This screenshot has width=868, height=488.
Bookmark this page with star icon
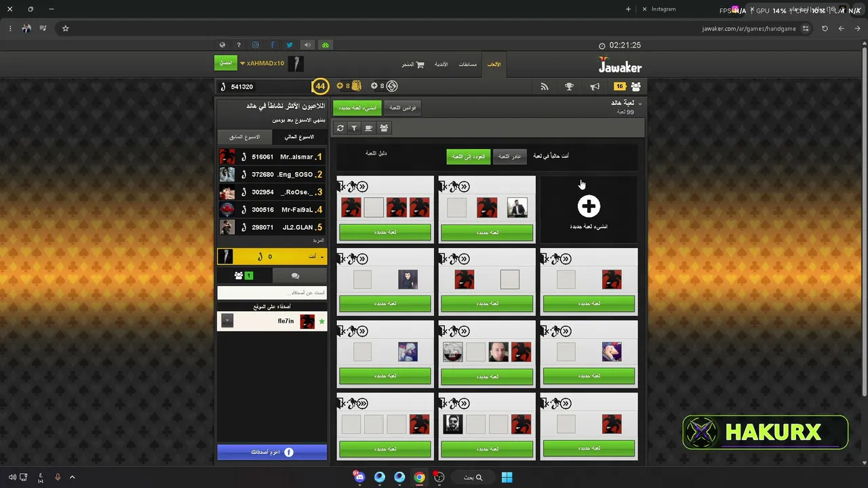pos(66,28)
